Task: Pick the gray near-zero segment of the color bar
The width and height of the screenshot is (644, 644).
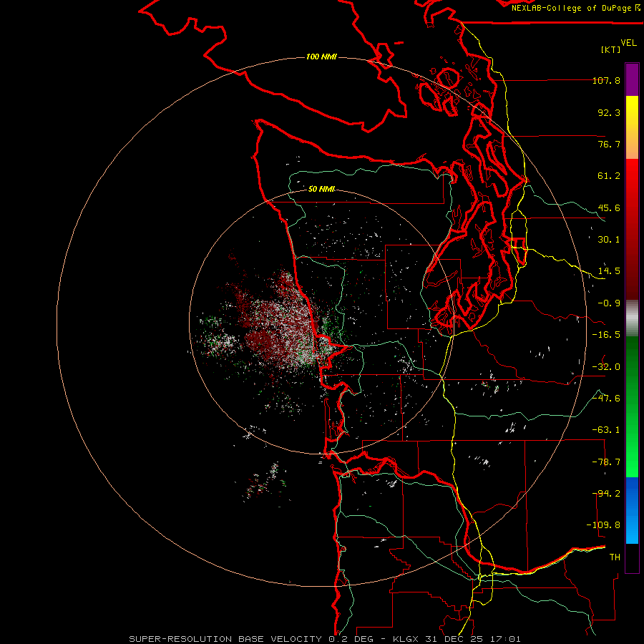Action: (632, 318)
